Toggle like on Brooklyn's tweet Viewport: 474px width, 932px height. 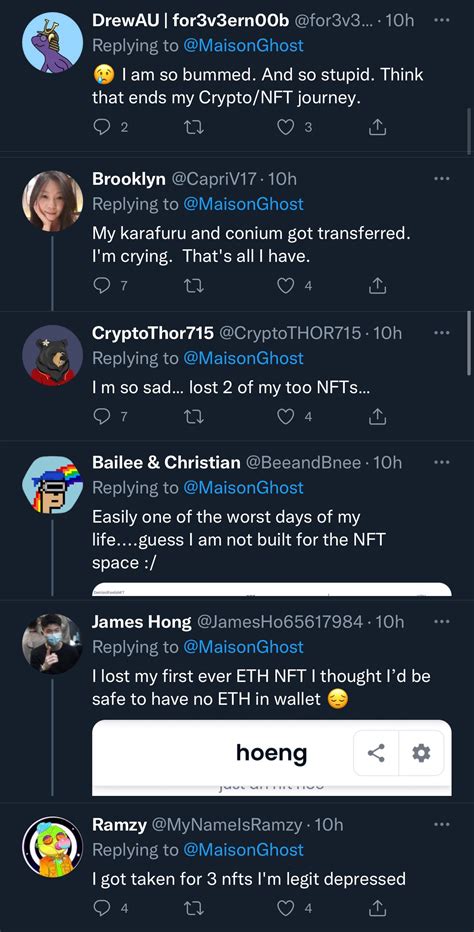[x=286, y=286]
